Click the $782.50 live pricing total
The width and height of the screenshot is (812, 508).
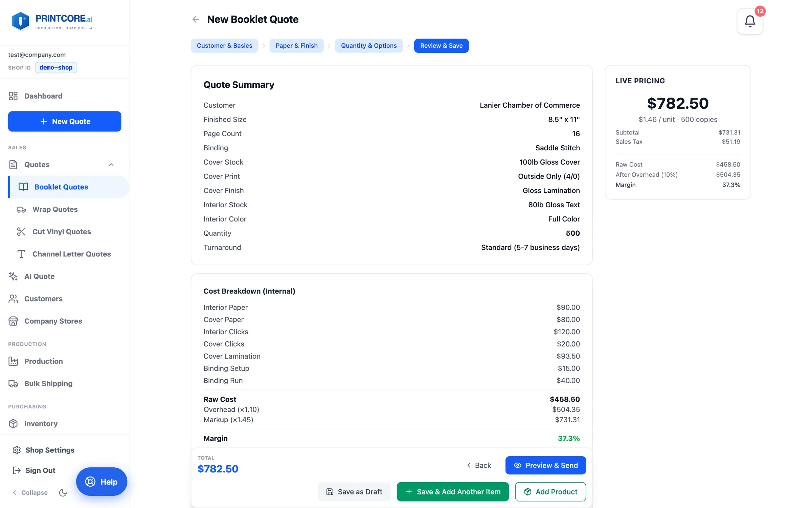click(x=678, y=103)
